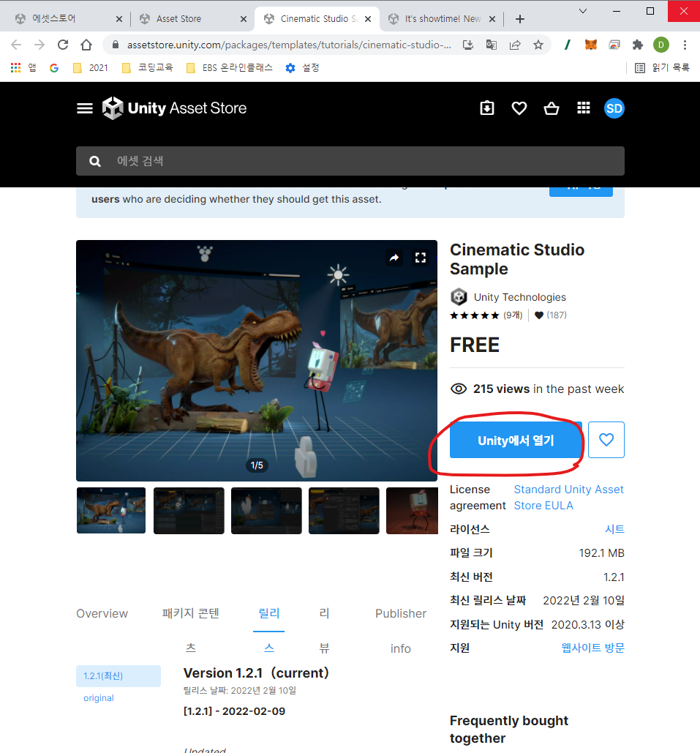Screen dimensions: 700x753
Task: Click the 웹사이트 방문 support link
Action: pyautogui.click(x=592, y=648)
